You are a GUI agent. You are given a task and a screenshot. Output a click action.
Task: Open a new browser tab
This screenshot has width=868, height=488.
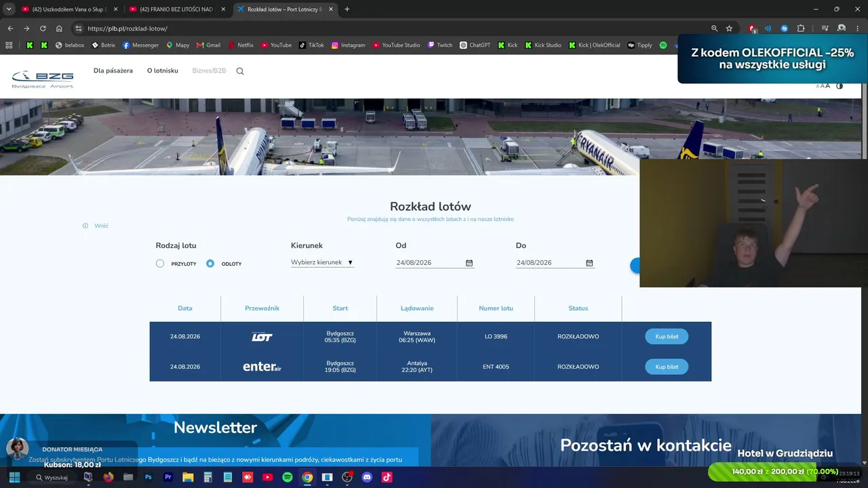(x=347, y=9)
